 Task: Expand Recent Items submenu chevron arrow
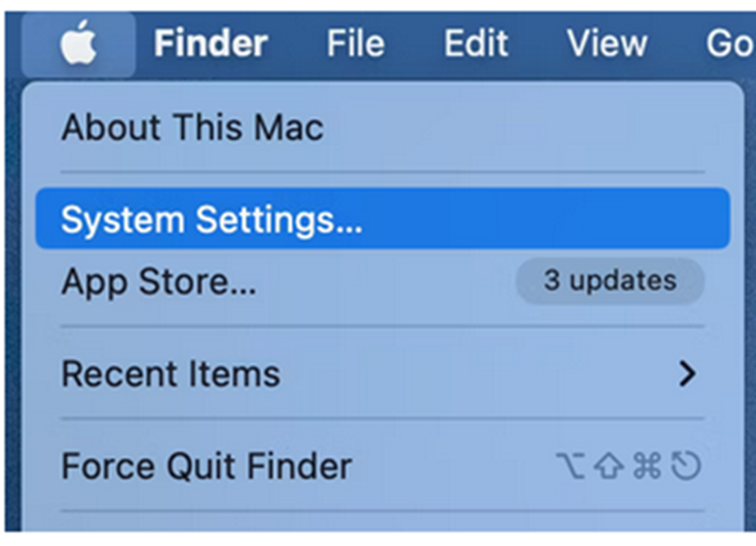(x=687, y=374)
